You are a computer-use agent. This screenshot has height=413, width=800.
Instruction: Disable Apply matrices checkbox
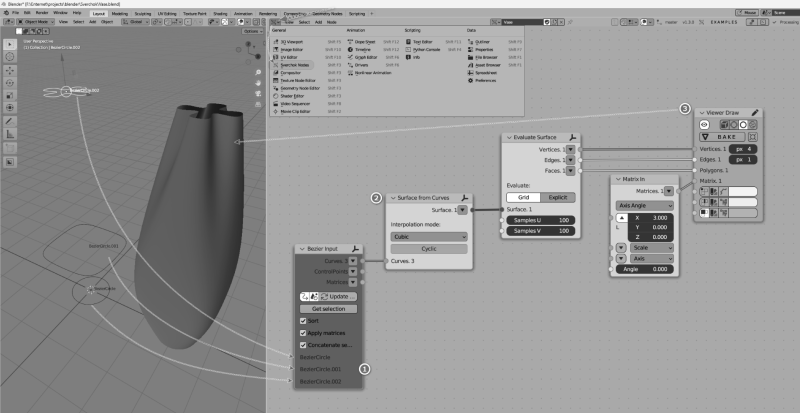[x=303, y=332]
